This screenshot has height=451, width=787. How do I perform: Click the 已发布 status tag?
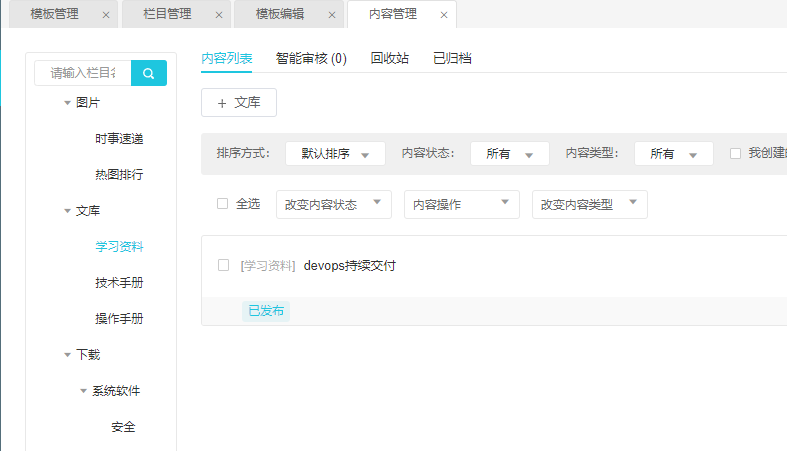coord(266,311)
